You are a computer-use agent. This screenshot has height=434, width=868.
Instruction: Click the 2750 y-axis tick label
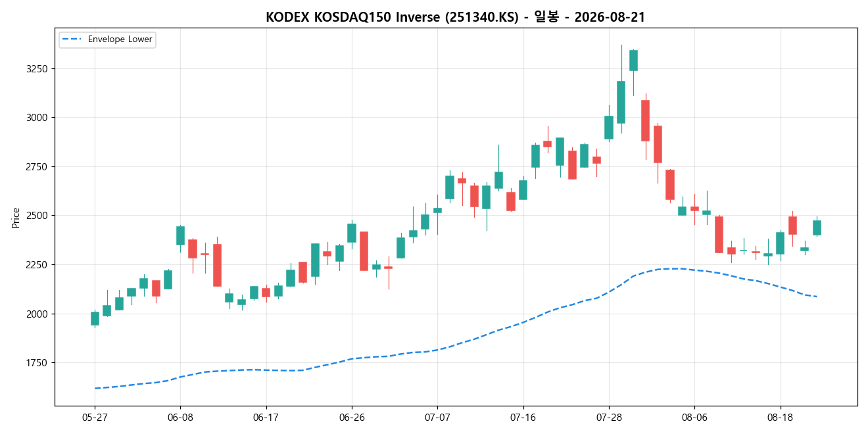[x=37, y=166]
